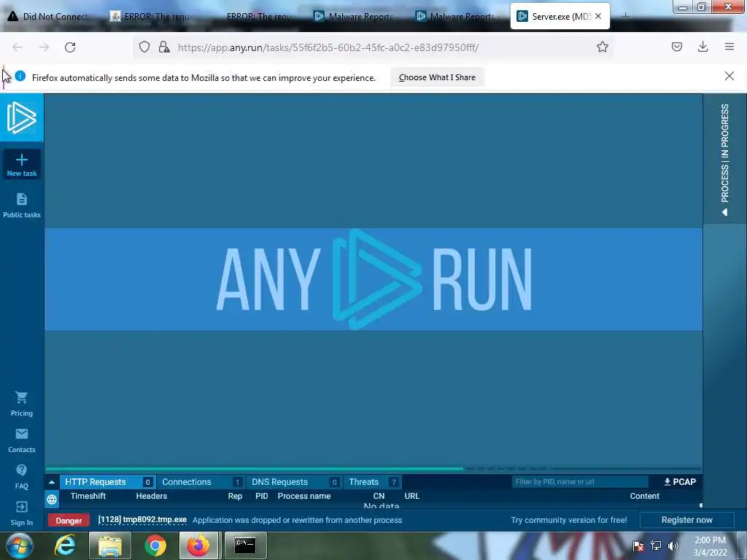
Task: Open Windows Start menu
Action: [20, 545]
